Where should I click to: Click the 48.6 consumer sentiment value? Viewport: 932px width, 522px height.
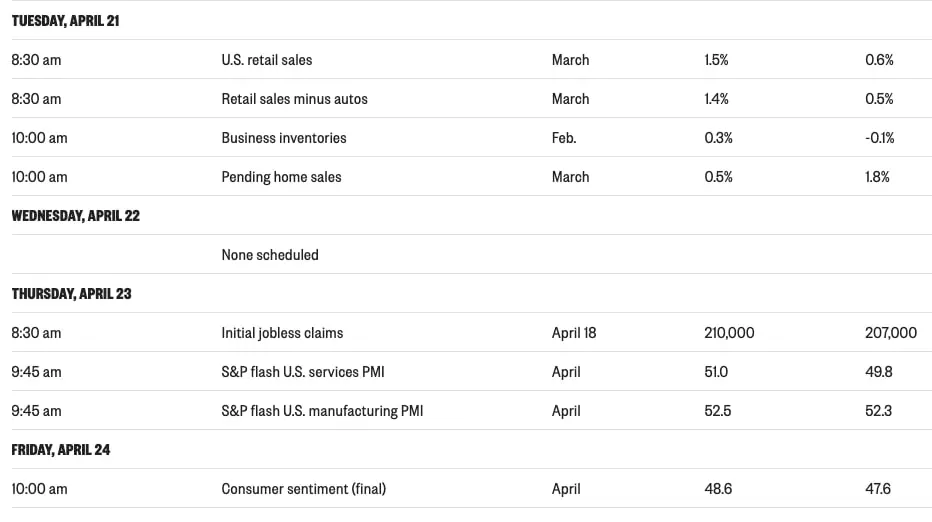(717, 489)
